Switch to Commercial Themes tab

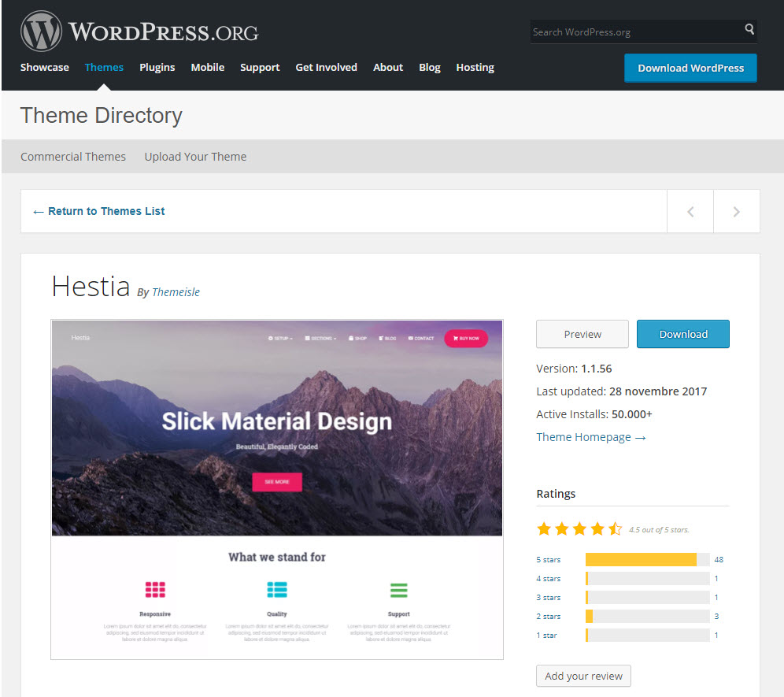tap(73, 156)
